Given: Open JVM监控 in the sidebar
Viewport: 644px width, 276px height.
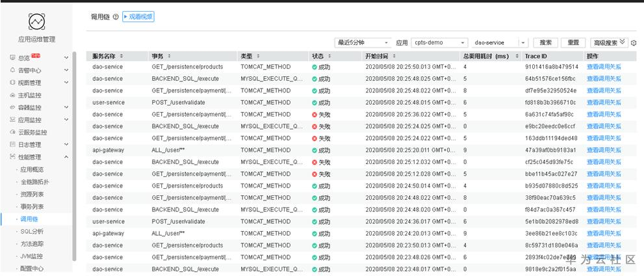Looking at the screenshot, I should point(32,256).
